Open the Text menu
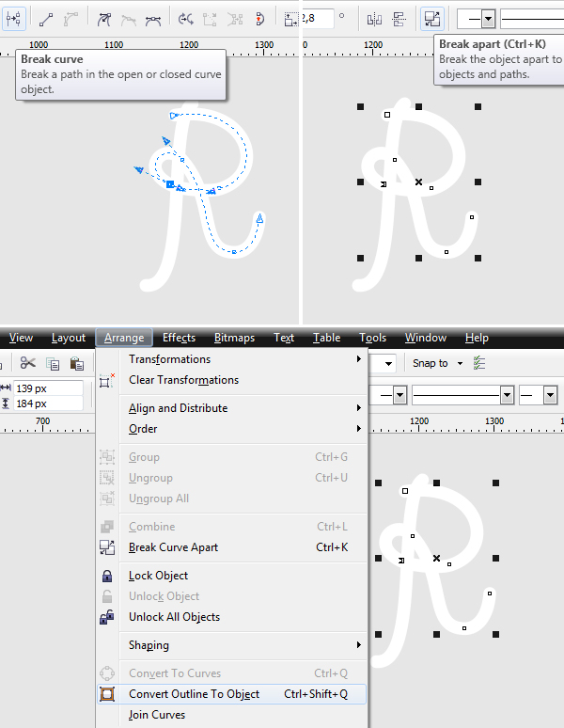Viewport: 564px width, 728px height. pos(284,338)
